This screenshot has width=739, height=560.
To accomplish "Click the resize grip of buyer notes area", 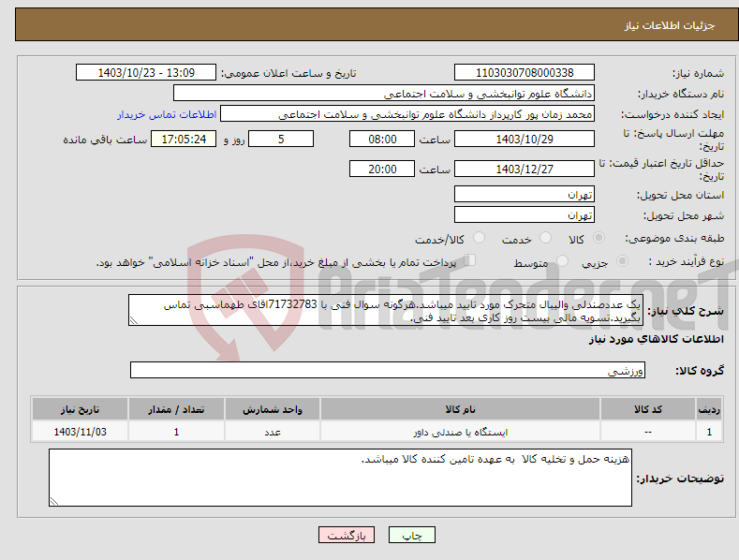I will click(53, 501).
